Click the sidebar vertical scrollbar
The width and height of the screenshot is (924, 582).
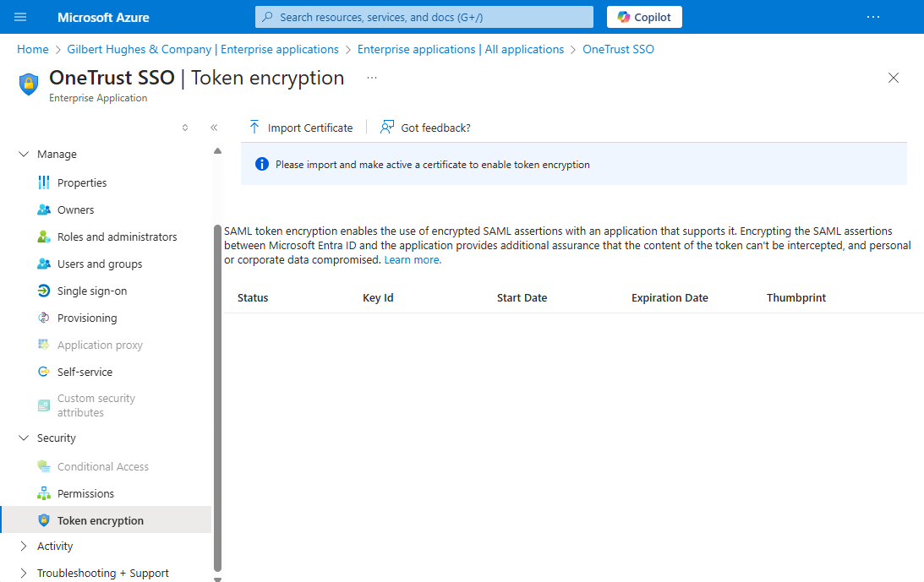point(217,397)
